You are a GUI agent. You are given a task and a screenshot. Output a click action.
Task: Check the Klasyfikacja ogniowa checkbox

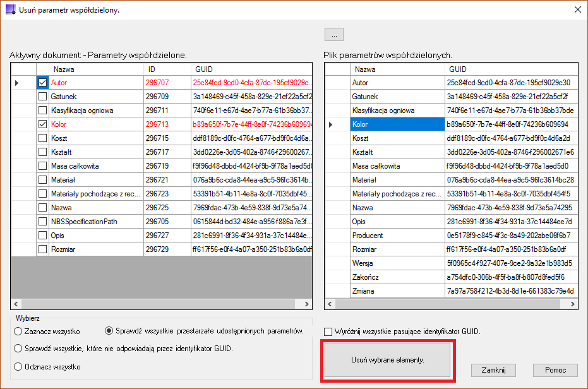(43, 111)
